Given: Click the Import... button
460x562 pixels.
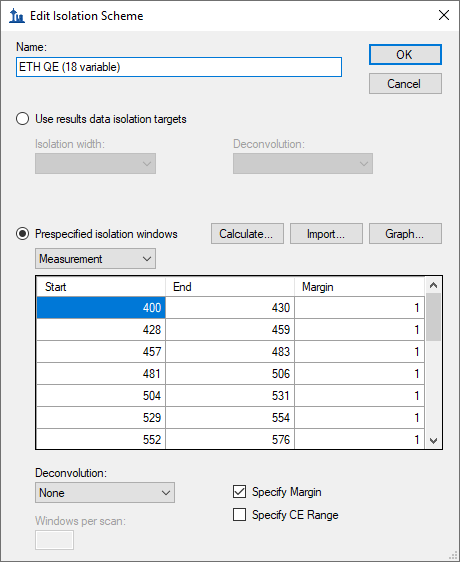Looking at the screenshot, I should [326, 234].
